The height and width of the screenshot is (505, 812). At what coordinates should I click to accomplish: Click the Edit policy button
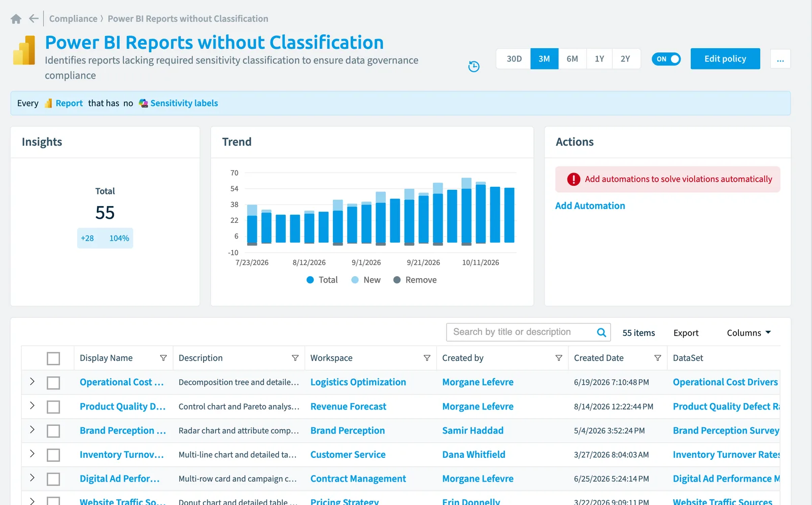[x=725, y=59]
